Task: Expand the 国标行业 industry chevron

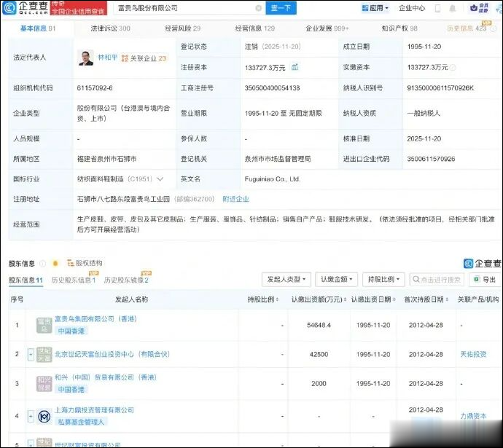Action: coord(160,178)
